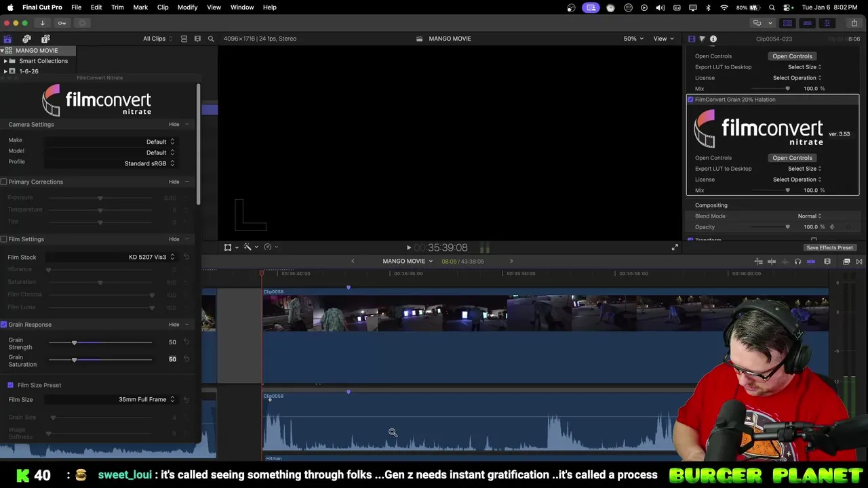This screenshot has height=488, width=868.
Task: Open the All Clips filter dropdown
Action: pyautogui.click(x=157, y=39)
